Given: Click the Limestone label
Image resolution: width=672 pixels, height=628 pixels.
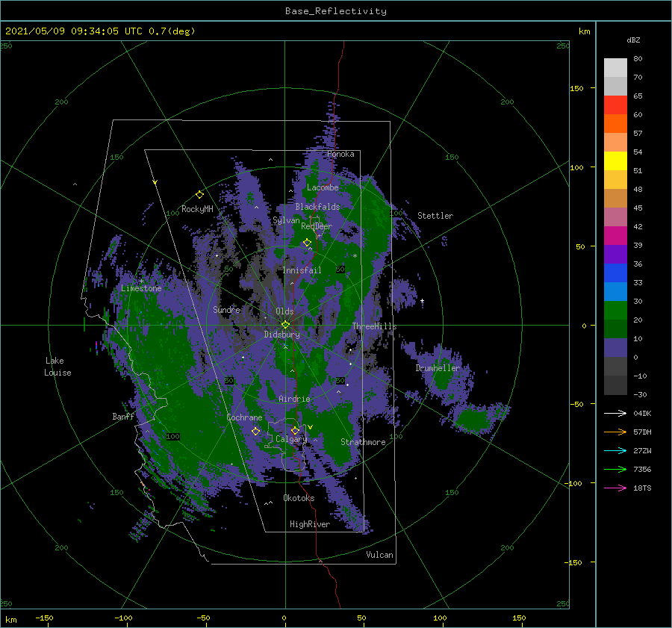Looking at the screenshot, I should (141, 288).
